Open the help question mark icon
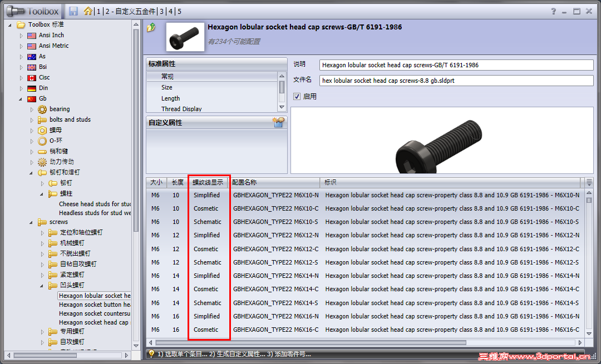The height and width of the screenshot is (364, 601). pyautogui.click(x=554, y=11)
